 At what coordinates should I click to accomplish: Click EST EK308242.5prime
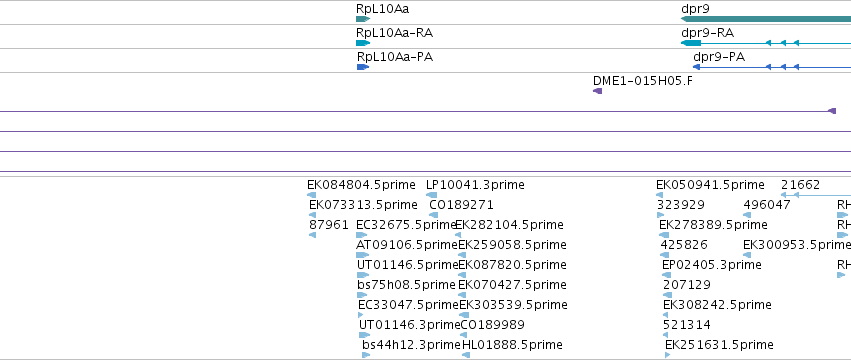click(717, 305)
